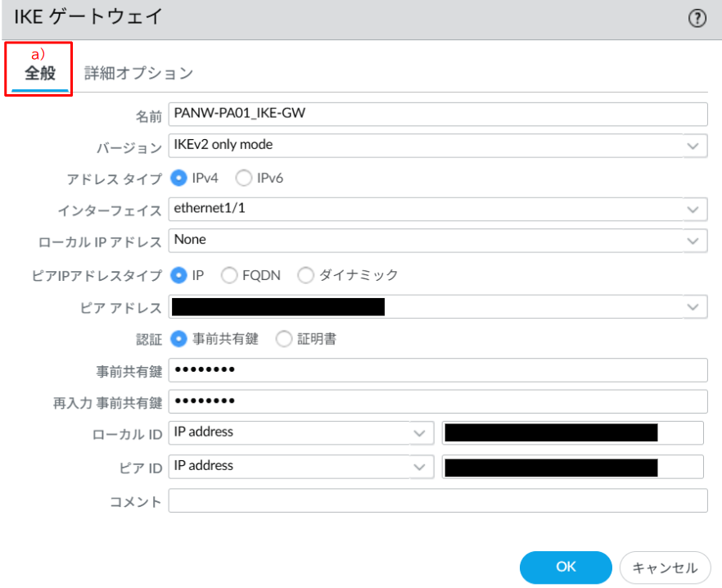
Task: Switch to the 全般 tab
Action: [x=39, y=73]
